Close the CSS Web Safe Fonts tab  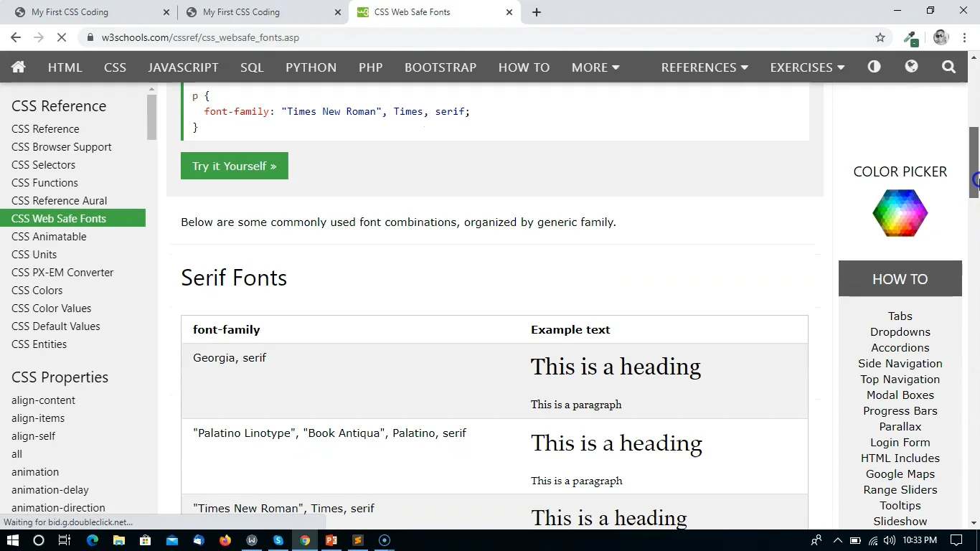click(509, 12)
